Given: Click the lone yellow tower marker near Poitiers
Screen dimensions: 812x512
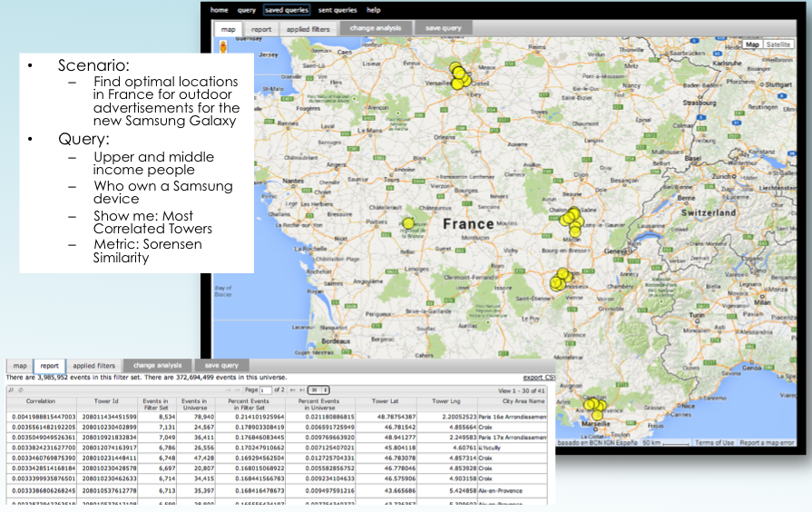Looking at the screenshot, I should pyautogui.click(x=408, y=224).
